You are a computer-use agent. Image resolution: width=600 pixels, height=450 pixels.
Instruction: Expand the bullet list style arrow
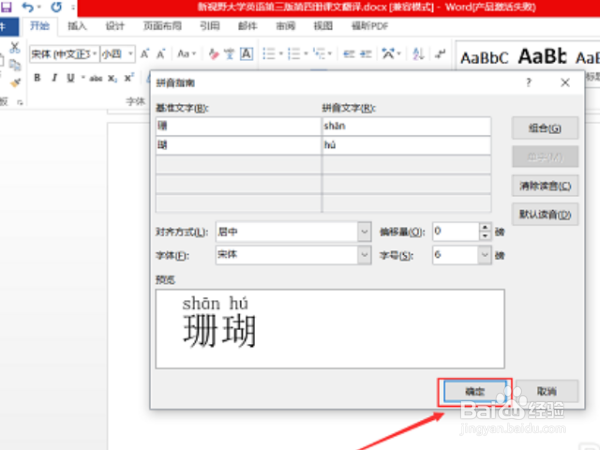pyautogui.click(x=281, y=54)
